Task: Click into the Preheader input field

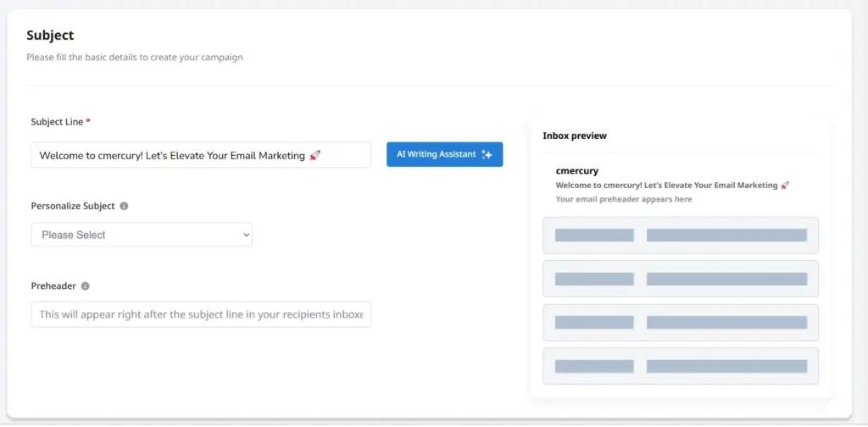Action: (201, 314)
